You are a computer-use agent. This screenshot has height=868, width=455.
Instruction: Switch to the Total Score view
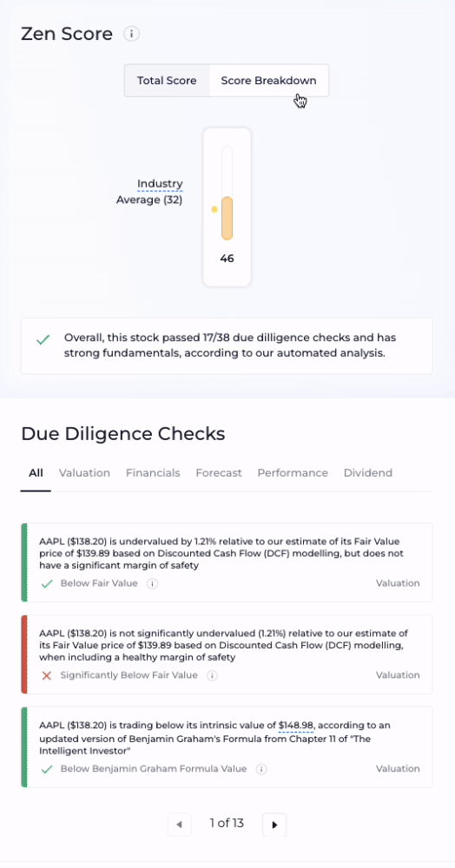pyautogui.click(x=167, y=81)
